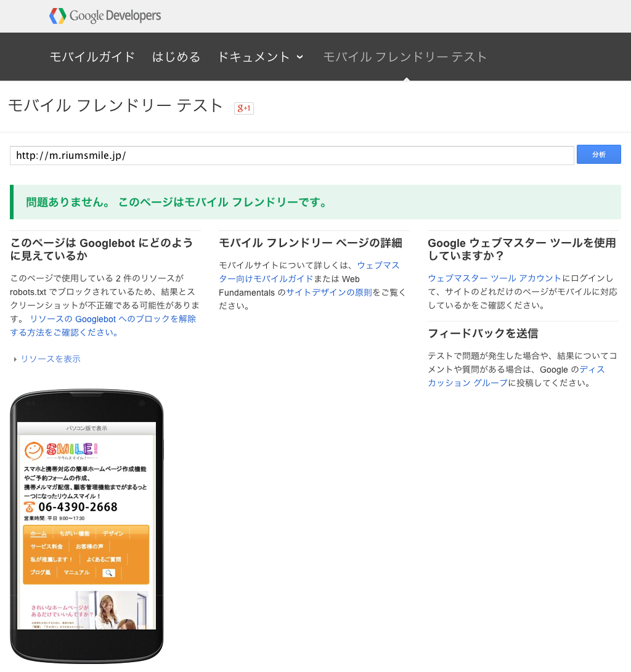Open the サイトデザインの原則 link

(x=329, y=293)
